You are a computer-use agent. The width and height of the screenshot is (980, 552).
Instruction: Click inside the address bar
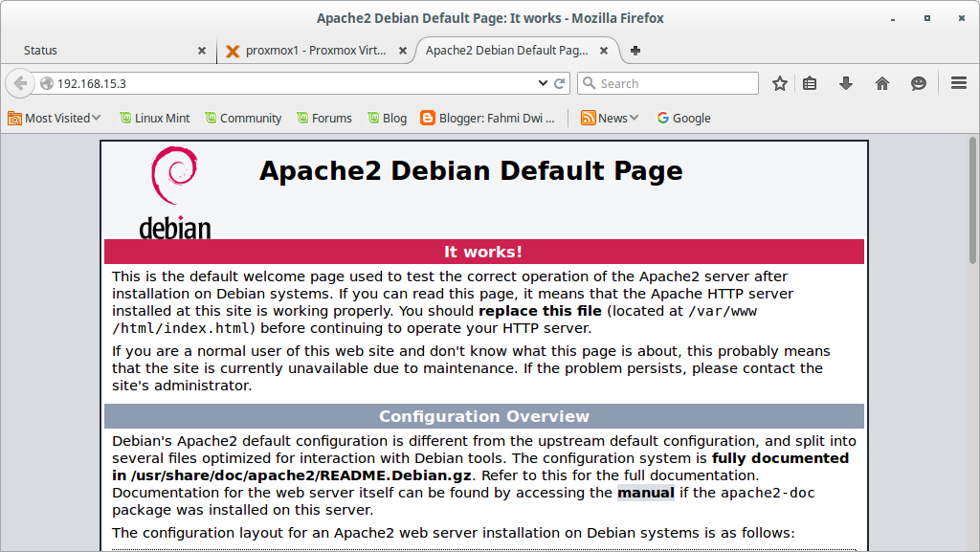tap(287, 83)
